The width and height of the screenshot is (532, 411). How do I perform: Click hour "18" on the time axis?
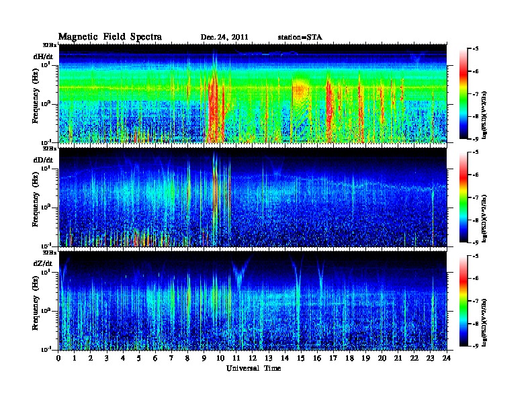coord(349,359)
